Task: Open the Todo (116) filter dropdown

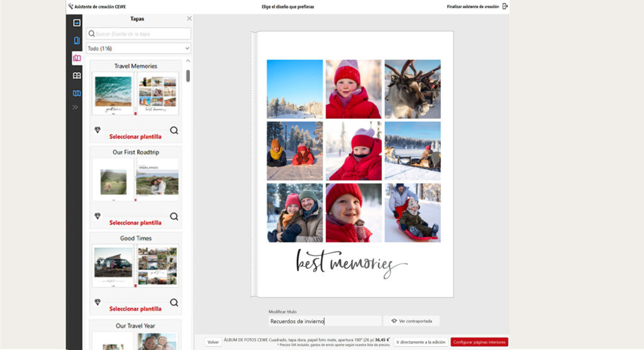Action: click(138, 48)
